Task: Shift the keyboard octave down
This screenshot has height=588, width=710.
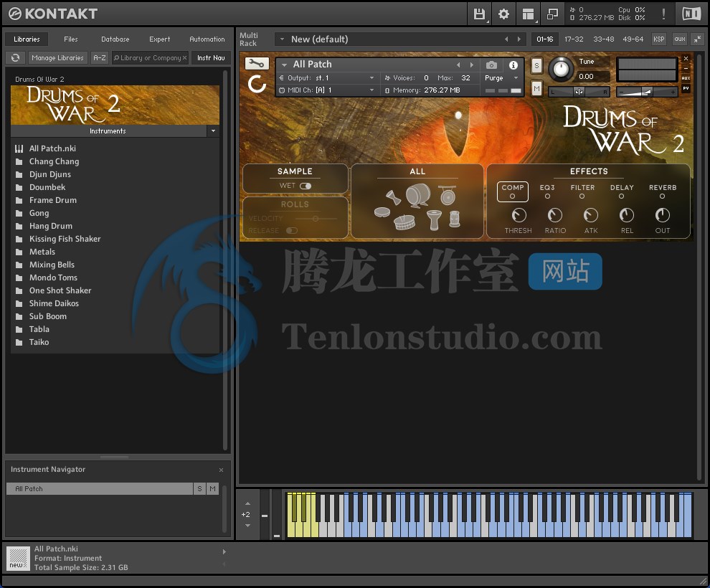Action: pyautogui.click(x=247, y=526)
